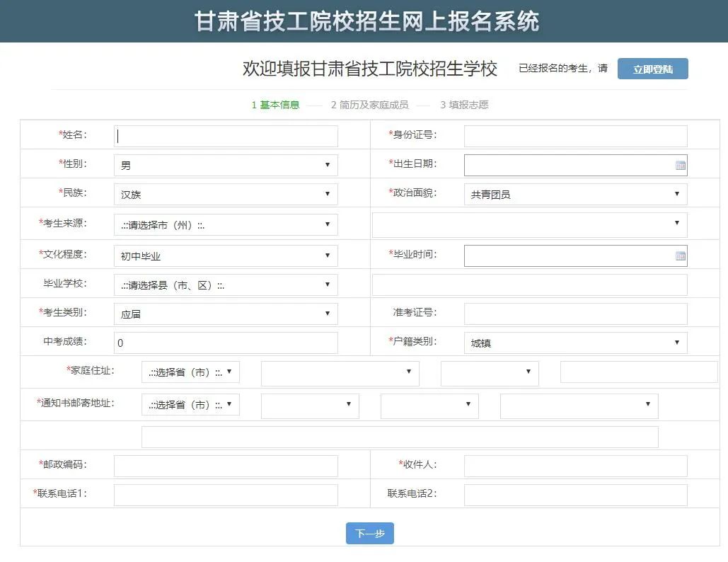
Task: Open 家庭住址 province dropdown
Action: (190, 372)
